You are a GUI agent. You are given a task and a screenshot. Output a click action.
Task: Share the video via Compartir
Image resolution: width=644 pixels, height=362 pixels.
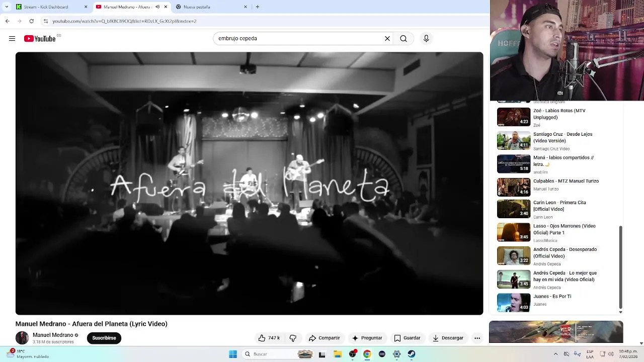click(x=324, y=338)
